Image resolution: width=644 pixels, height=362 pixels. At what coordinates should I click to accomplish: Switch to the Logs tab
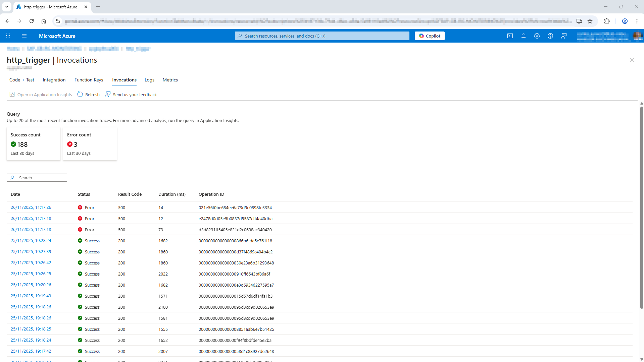tap(149, 80)
